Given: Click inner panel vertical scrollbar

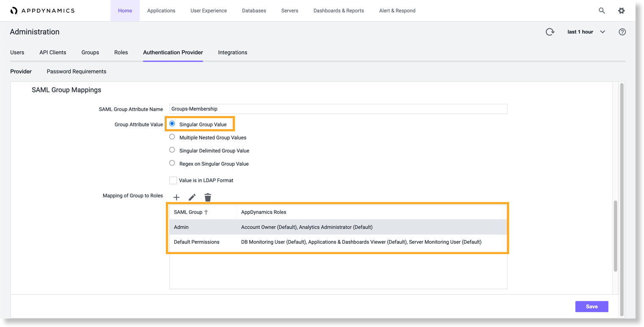Looking at the screenshot, I should click(616, 236).
